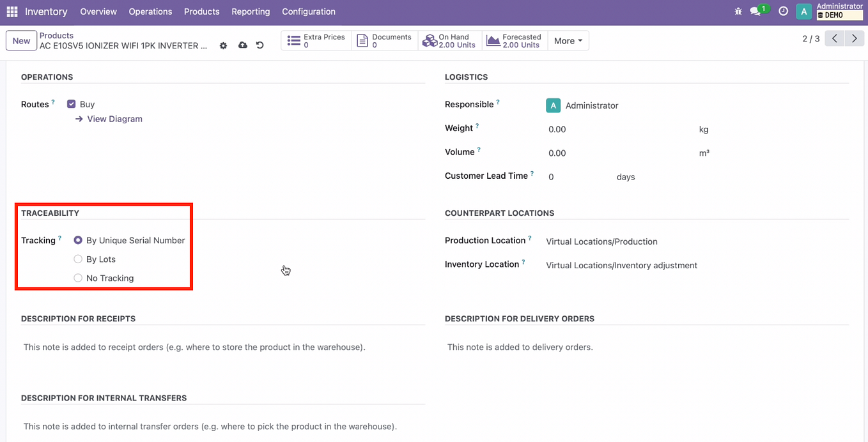Create a product with the New button

click(x=20, y=40)
